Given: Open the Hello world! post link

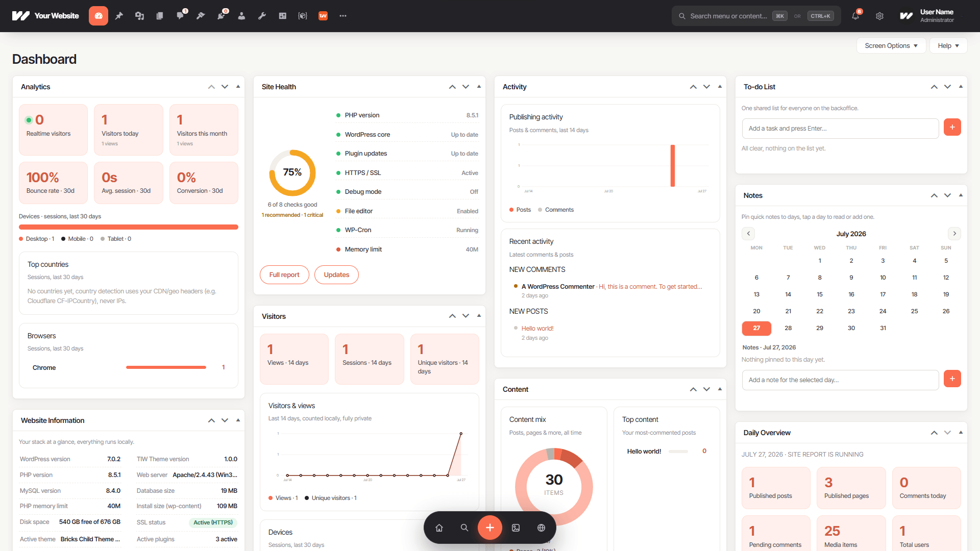Looking at the screenshot, I should pyautogui.click(x=537, y=329).
